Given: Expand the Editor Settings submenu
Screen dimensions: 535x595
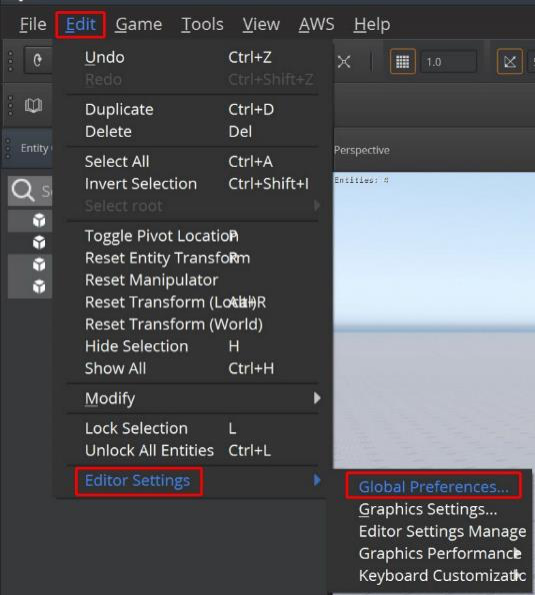Looking at the screenshot, I should tap(194, 481).
